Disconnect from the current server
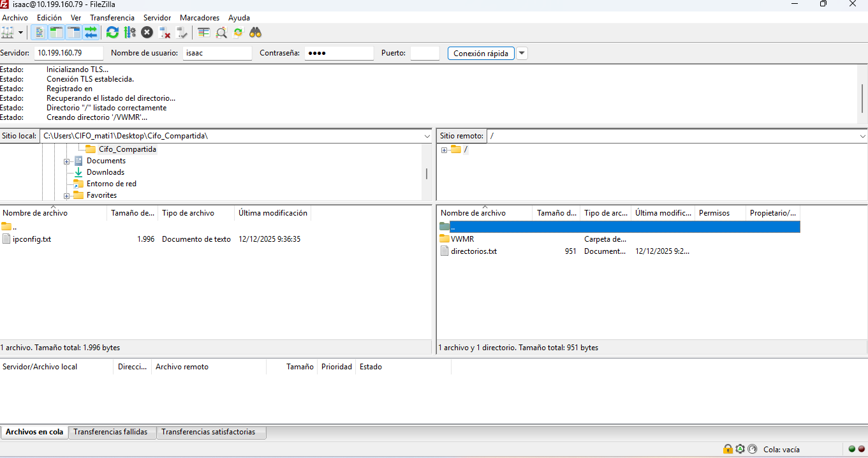 pos(165,32)
